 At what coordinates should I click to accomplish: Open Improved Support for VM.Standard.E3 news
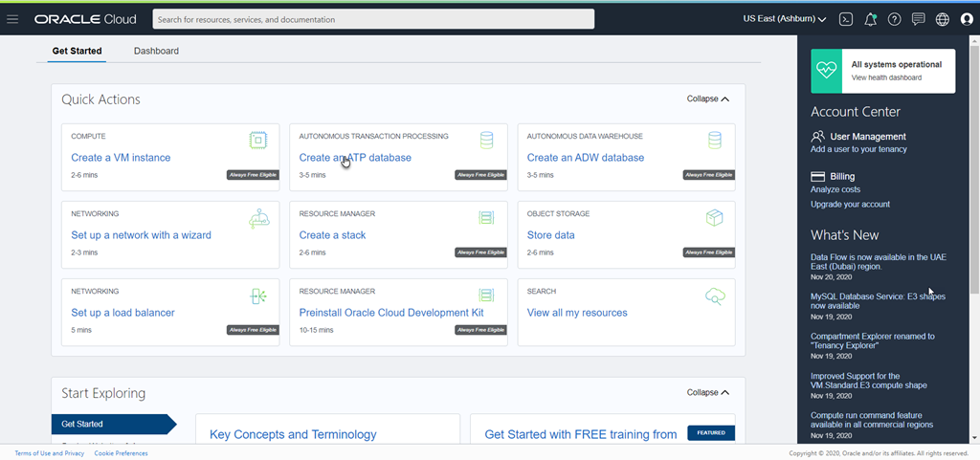[x=869, y=381]
